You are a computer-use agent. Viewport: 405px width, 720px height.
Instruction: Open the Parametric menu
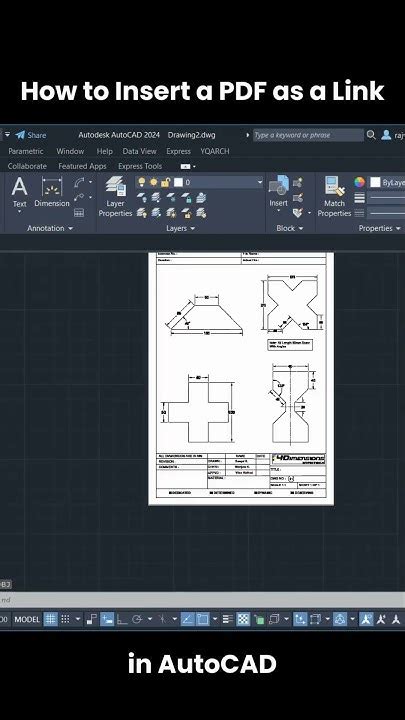(x=26, y=151)
